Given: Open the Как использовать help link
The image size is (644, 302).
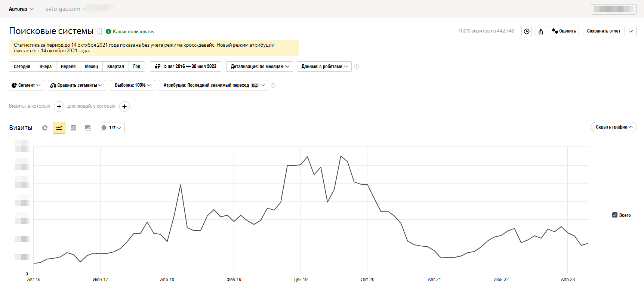Looking at the screenshot, I should tap(133, 32).
